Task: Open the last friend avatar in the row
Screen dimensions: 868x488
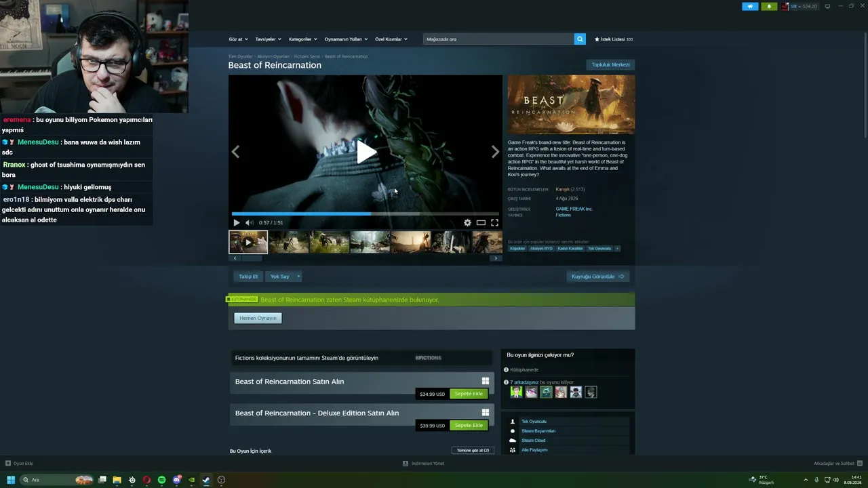Action: tap(591, 392)
